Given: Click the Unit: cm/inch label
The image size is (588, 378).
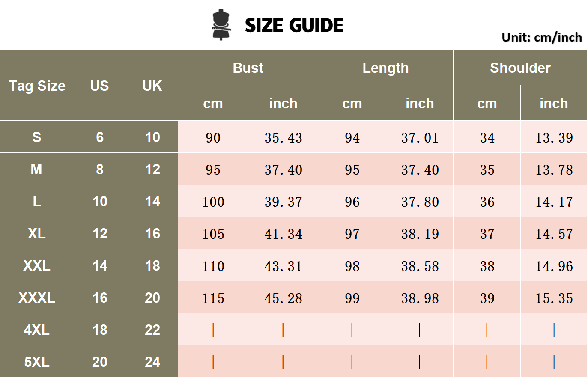Looking at the screenshot, I should click(542, 37).
